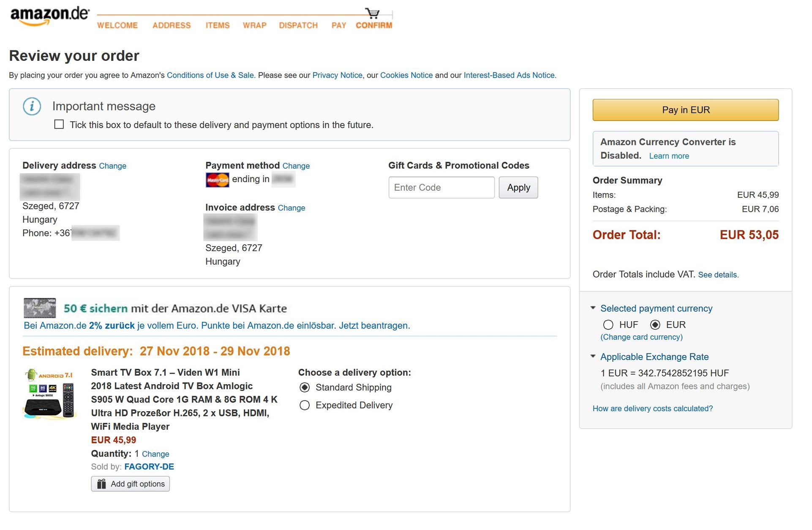Tick the default delivery and payment options checkbox
This screenshot has height=530, width=812.
tap(59, 125)
